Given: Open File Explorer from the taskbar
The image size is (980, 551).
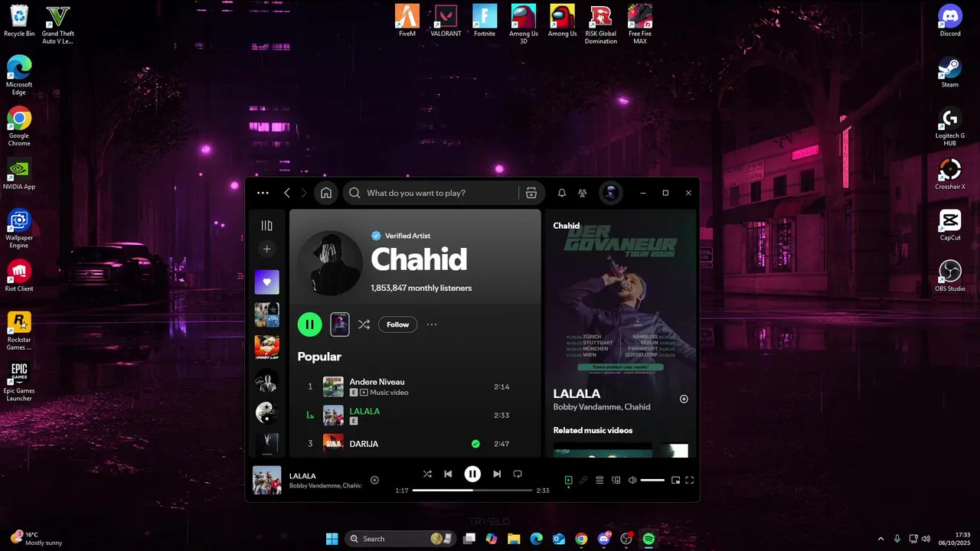Looking at the screenshot, I should coord(514,539).
